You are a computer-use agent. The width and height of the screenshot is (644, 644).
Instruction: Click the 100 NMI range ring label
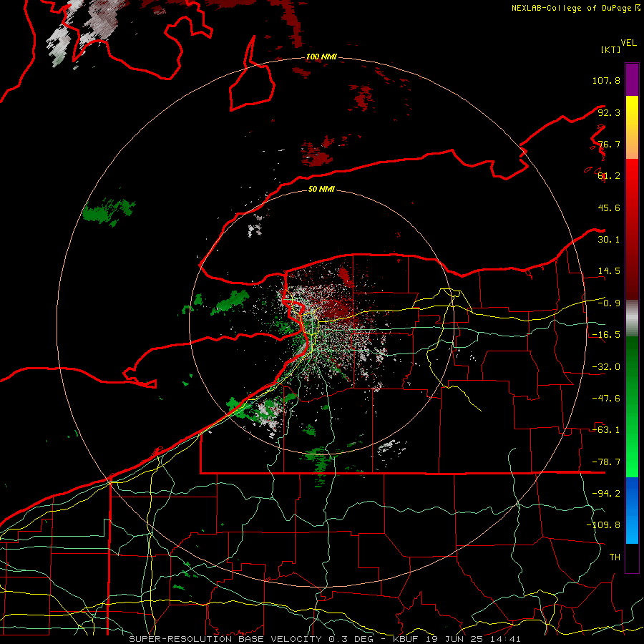(321, 57)
